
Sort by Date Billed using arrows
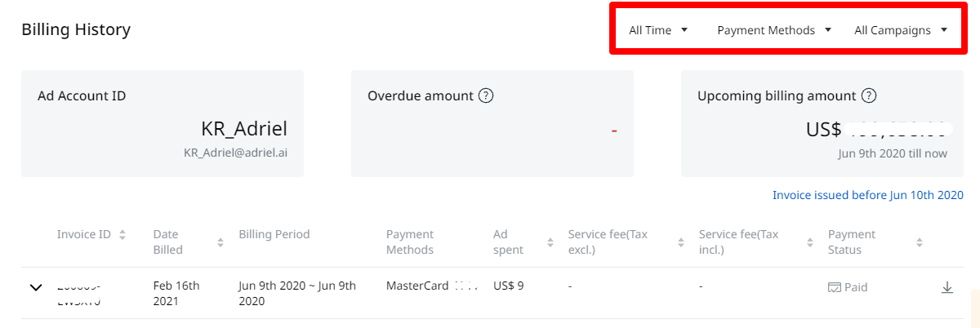[x=220, y=242]
